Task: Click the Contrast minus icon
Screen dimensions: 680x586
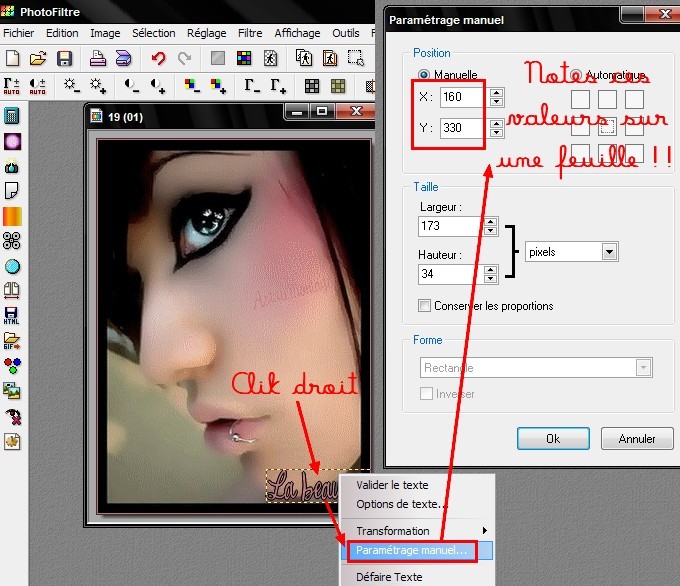Action: point(131,85)
